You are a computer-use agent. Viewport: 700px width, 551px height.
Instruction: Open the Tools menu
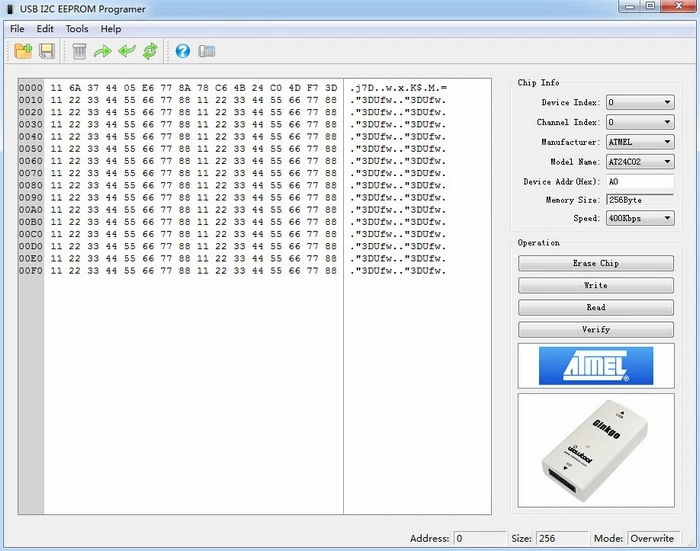[77, 29]
